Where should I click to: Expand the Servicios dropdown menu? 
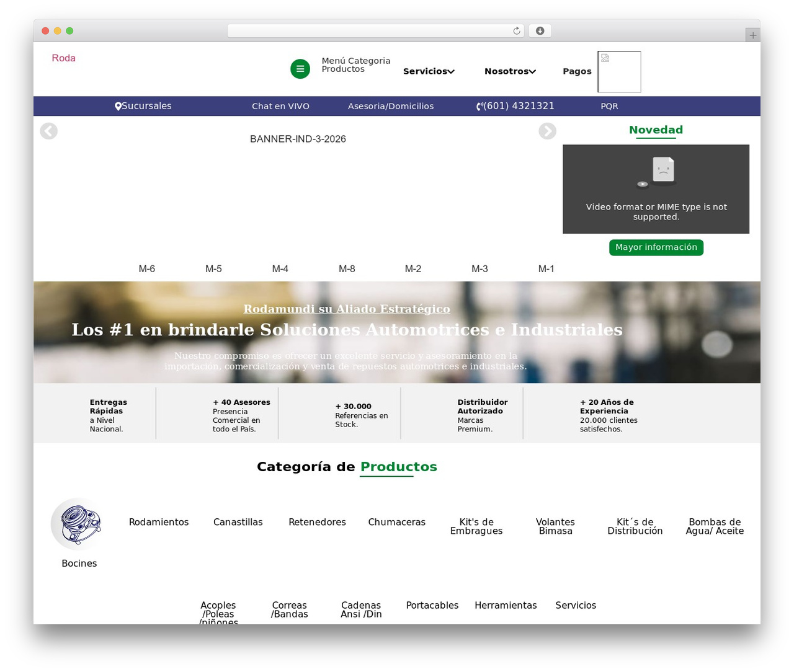[x=429, y=71]
